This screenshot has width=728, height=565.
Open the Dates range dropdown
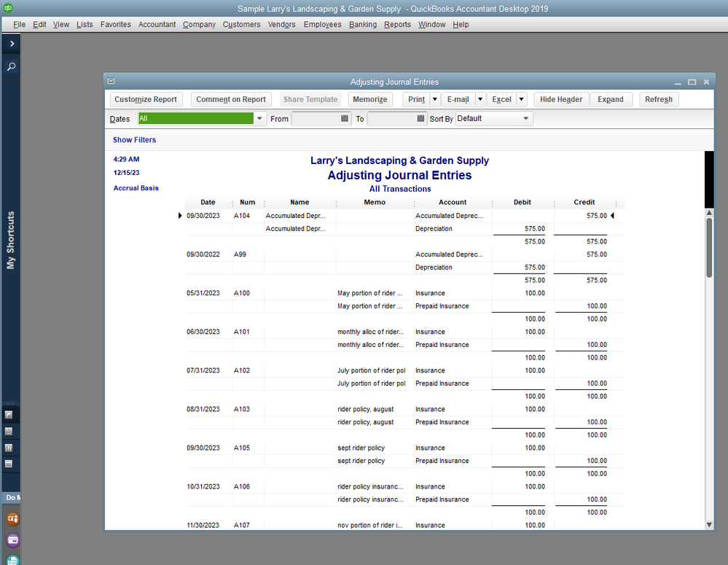click(261, 119)
